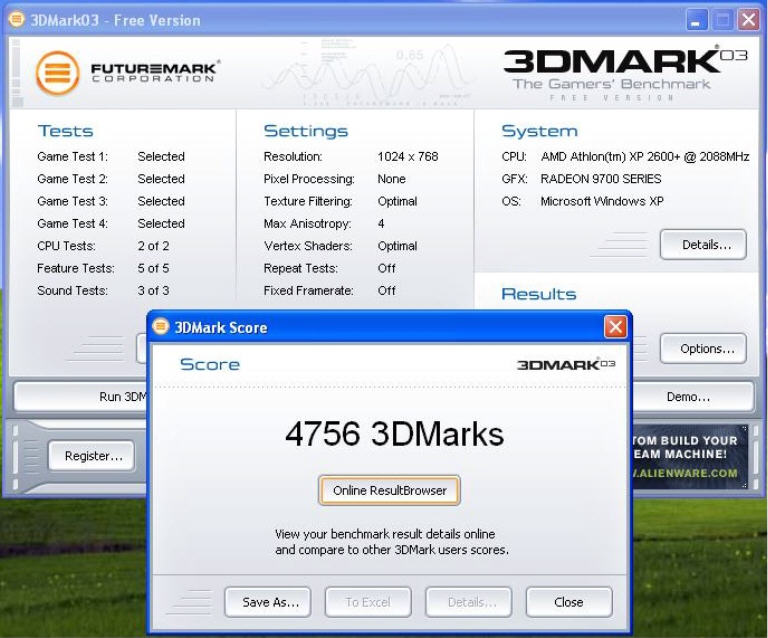Click 'Game Test 2:' label
Screen dimensions: 768x638
coord(72,179)
